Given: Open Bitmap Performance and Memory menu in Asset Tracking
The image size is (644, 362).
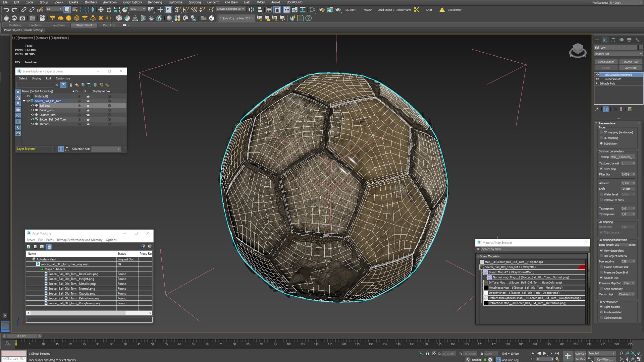Looking at the screenshot, I should (79, 240).
